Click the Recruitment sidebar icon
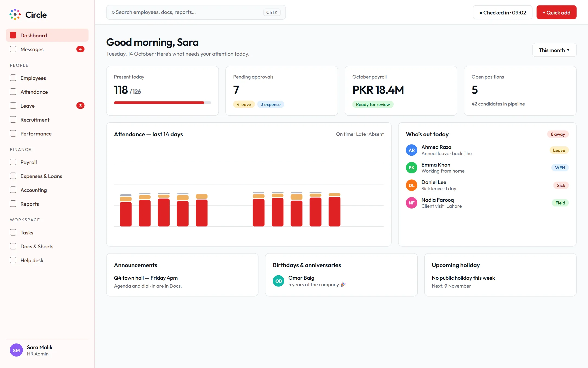588x368 pixels. [13, 120]
